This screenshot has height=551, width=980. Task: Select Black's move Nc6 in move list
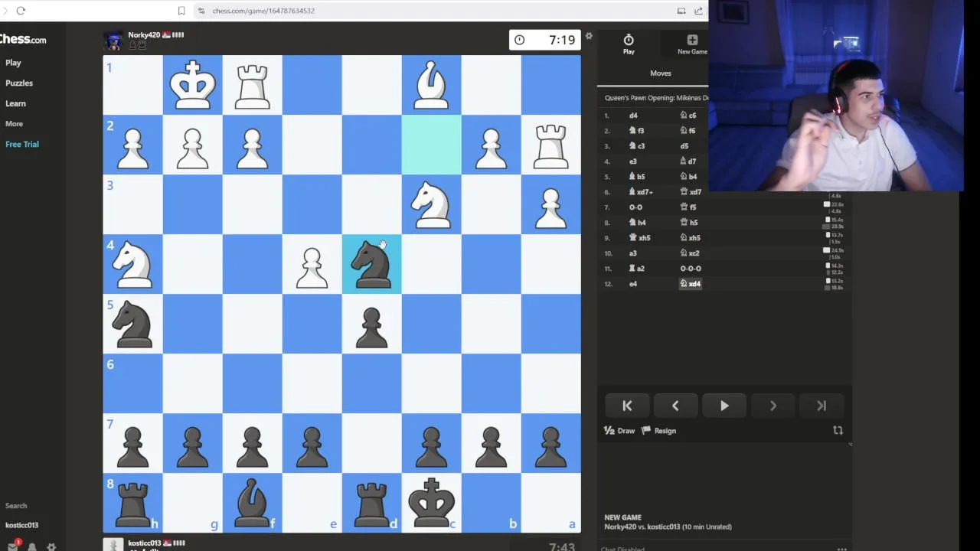(x=688, y=116)
